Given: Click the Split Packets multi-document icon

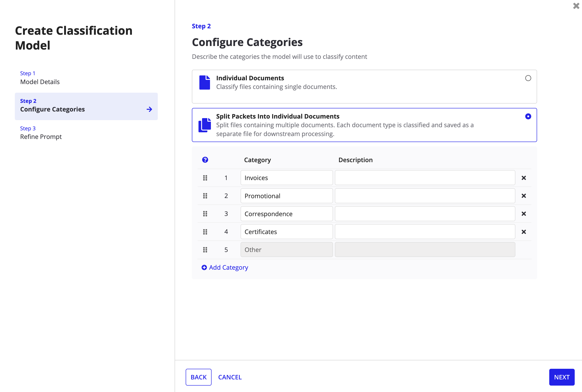Looking at the screenshot, I should coord(205,125).
